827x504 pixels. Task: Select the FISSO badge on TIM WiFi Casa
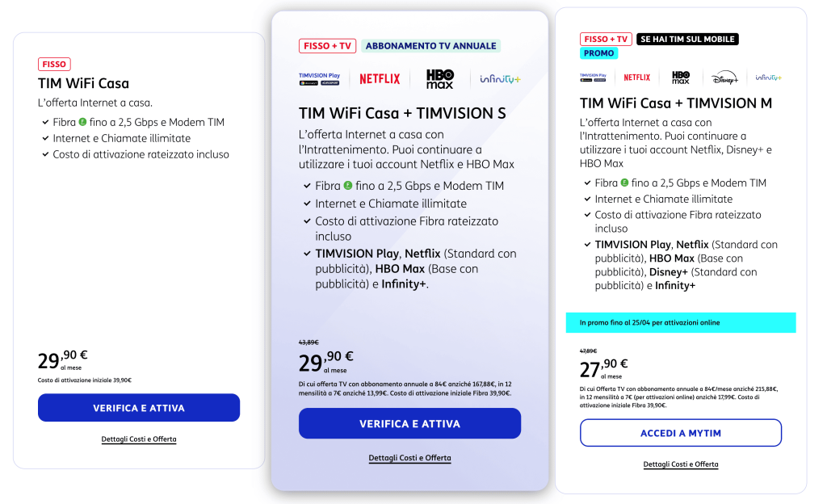53,63
